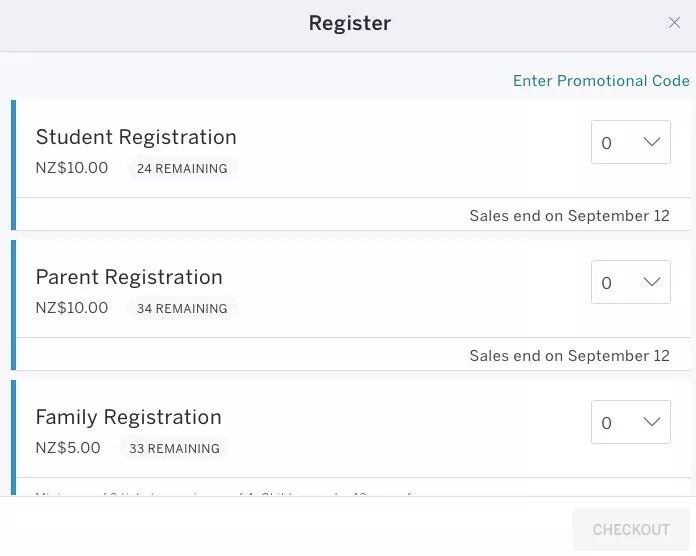Click the 33 Remaining badge
Viewport: 696px width, 556px height.
pyautogui.click(x=174, y=449)
